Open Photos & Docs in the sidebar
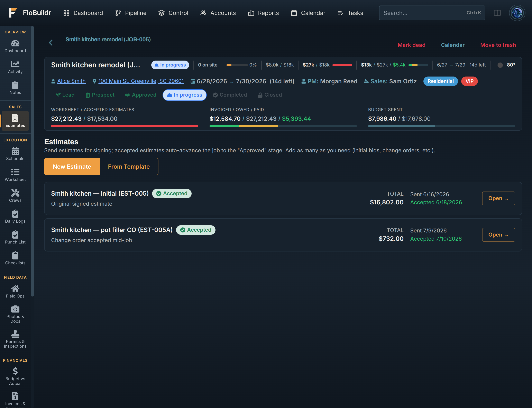 tap(15, 314)
